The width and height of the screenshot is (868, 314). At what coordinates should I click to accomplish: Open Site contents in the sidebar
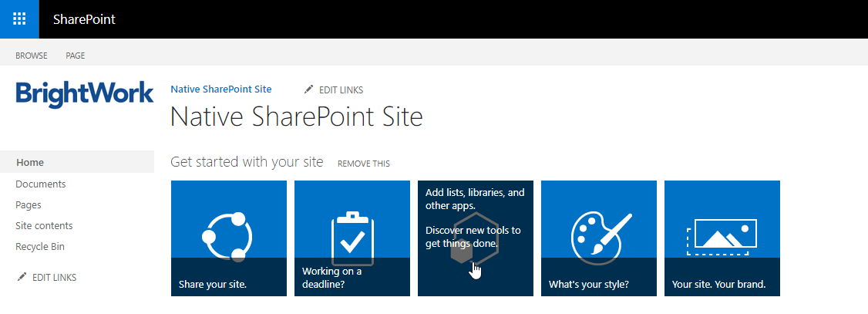(x=44, y=226)
